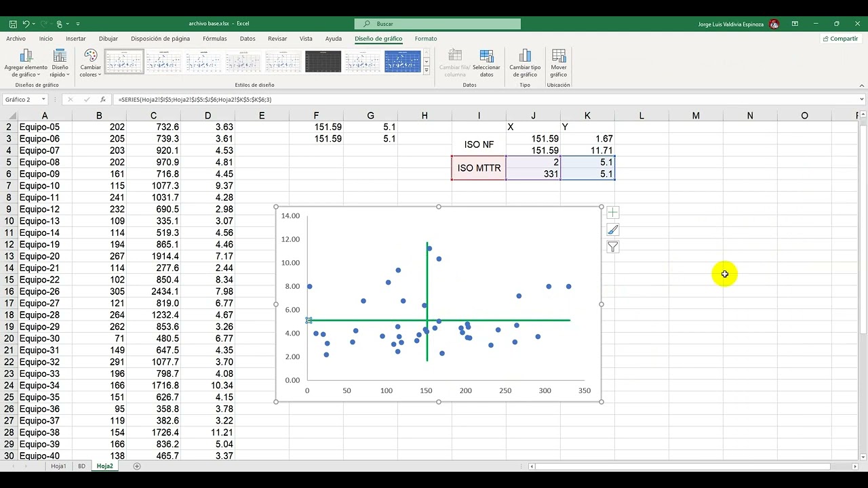The height and width of the screenshot is (488, 868).
Task: Click the value 331 in column J
Action: (533, 174)
